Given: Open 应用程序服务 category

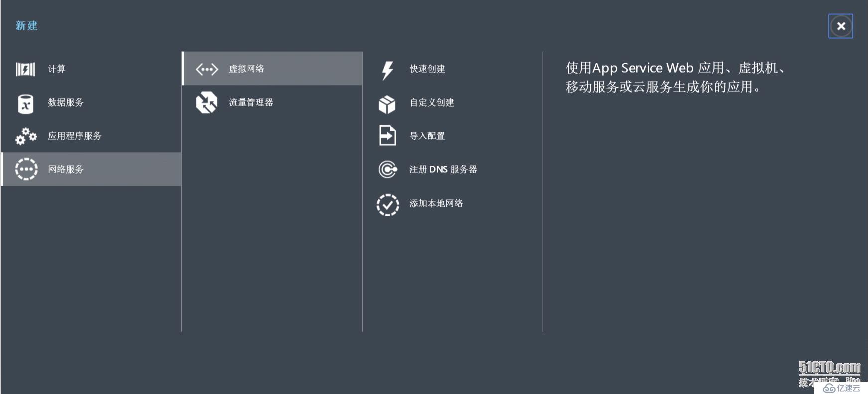Looking at the screenshot, I should coord(91,136).
